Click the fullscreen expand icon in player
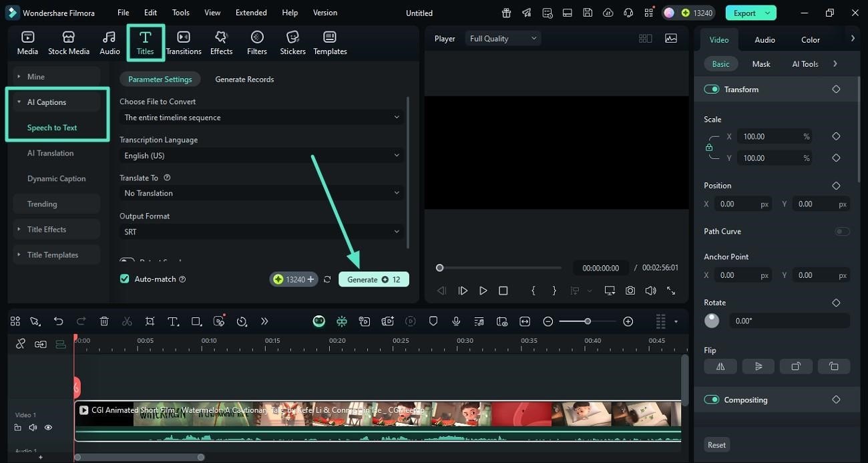This screenshot has height=463, width=868. [x=671, y=291]
